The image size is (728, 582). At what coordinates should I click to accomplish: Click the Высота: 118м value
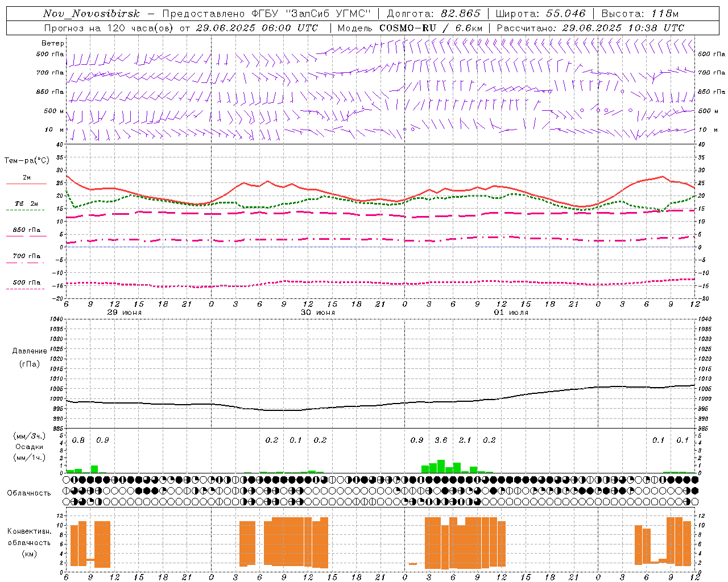pyautogui.click(x=640, y=14)
